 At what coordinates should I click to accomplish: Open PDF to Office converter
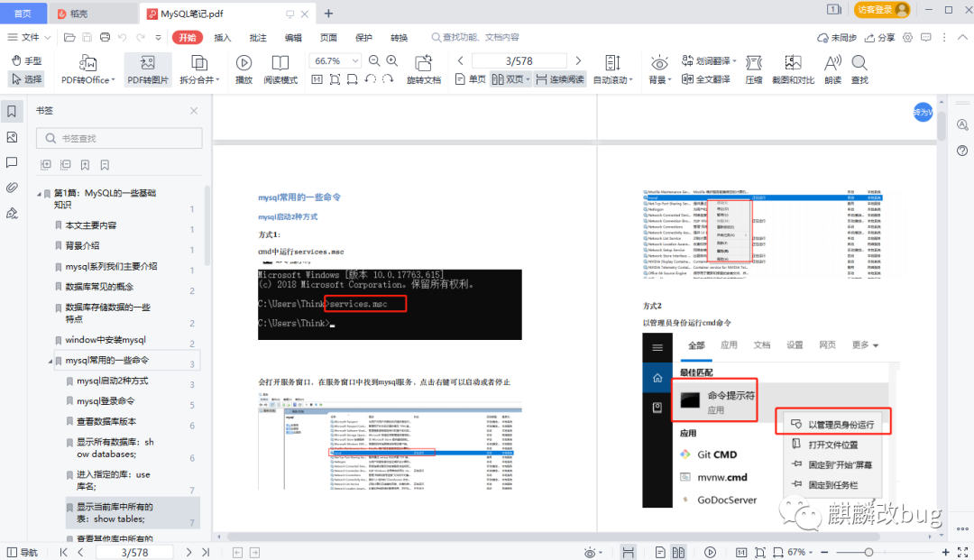coord(87,69)
